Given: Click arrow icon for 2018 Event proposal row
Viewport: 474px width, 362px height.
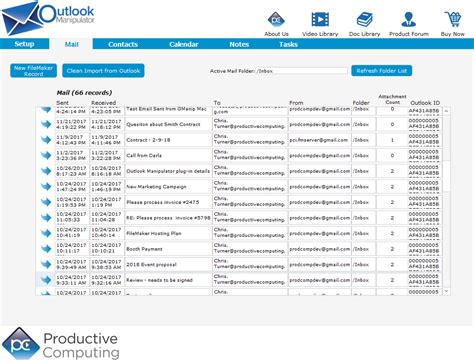Looking at the screenshot, I should point(46,264).
